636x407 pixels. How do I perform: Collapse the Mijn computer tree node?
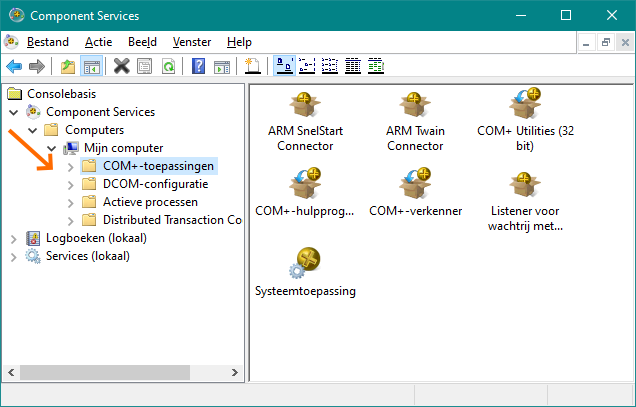click(52, 149)
